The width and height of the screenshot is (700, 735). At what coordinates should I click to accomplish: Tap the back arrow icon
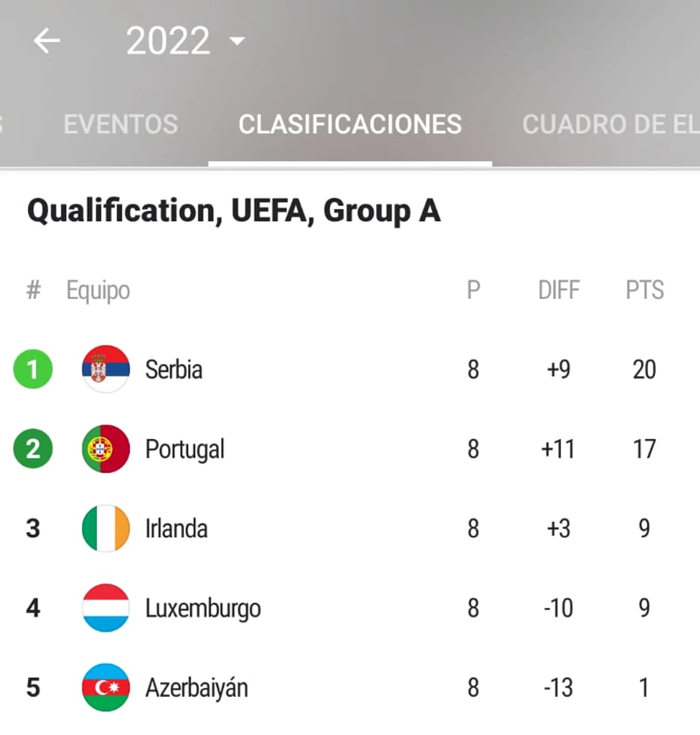point(47,40)
